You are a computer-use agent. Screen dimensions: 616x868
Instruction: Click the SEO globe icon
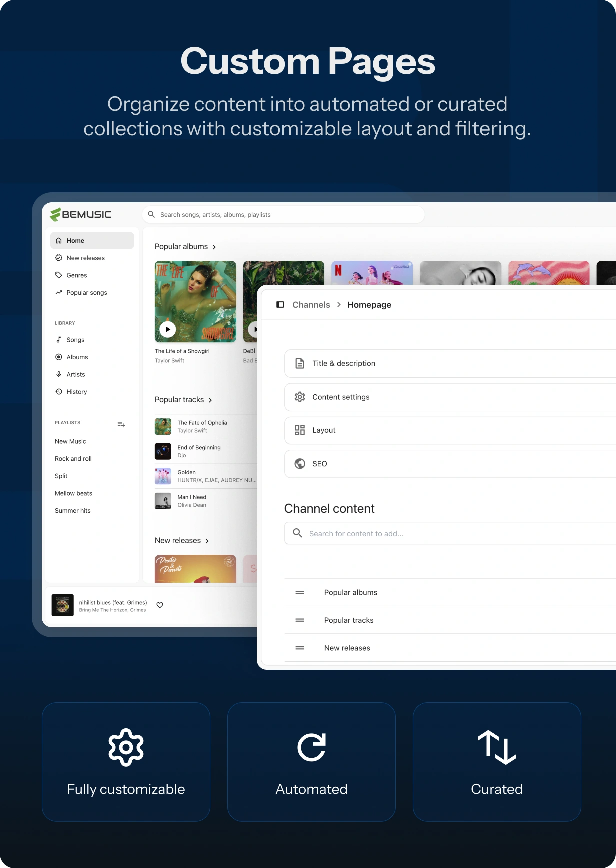[300, 464]
